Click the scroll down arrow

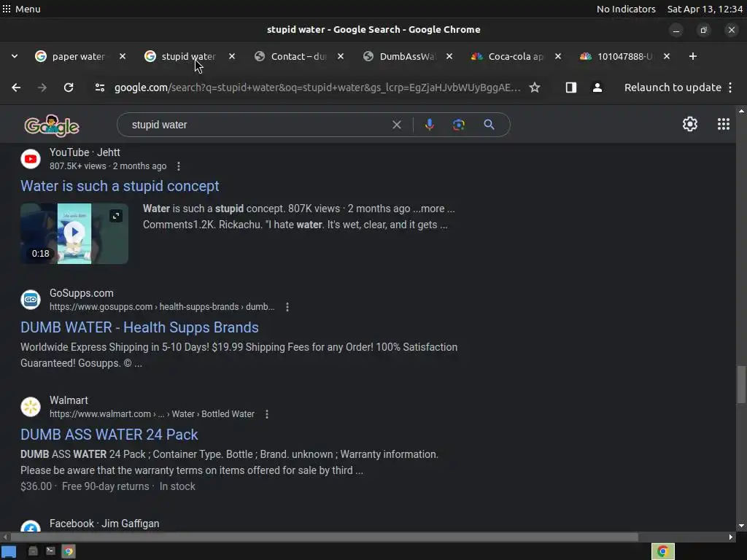click(741, 526)
